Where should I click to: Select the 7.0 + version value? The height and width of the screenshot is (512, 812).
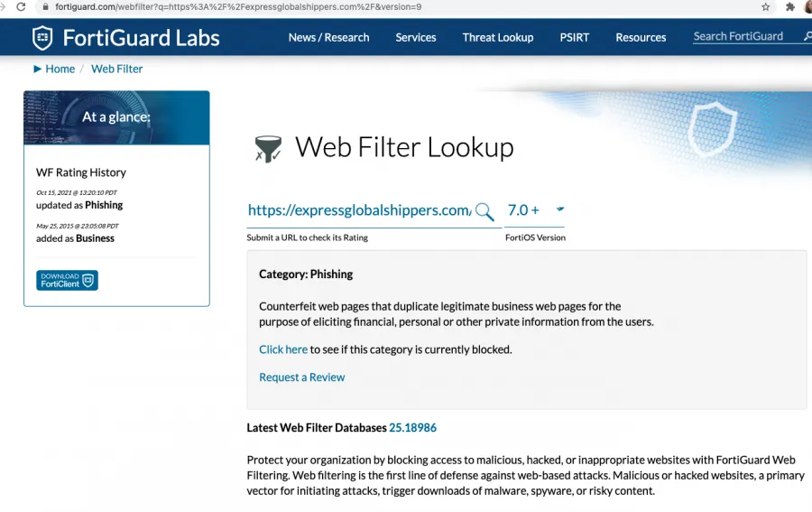[x=523, y=209]
